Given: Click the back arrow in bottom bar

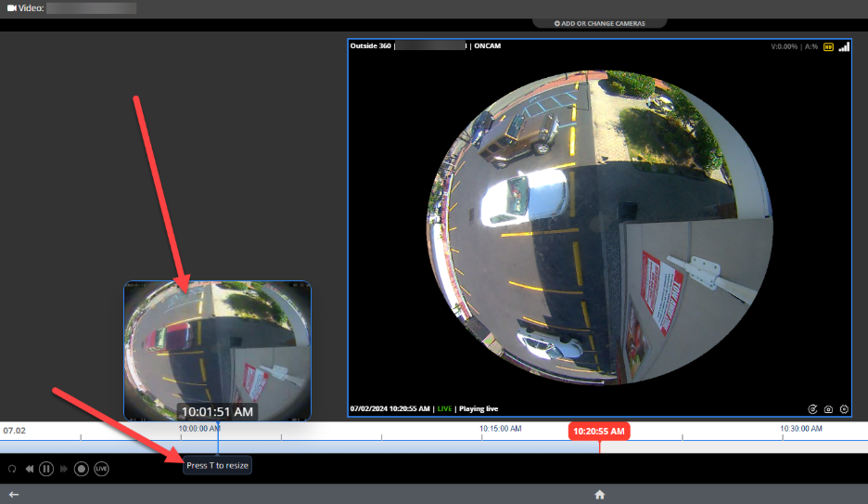Looking at the screenshot, I should click(x=14, y=495).
